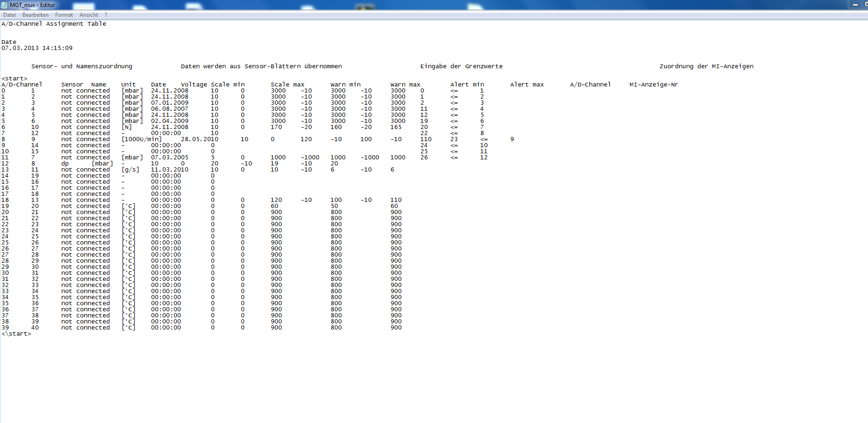This screenshot has height=423, width=868.
Task: Click the "Alert min" column header
Action: 467,85
